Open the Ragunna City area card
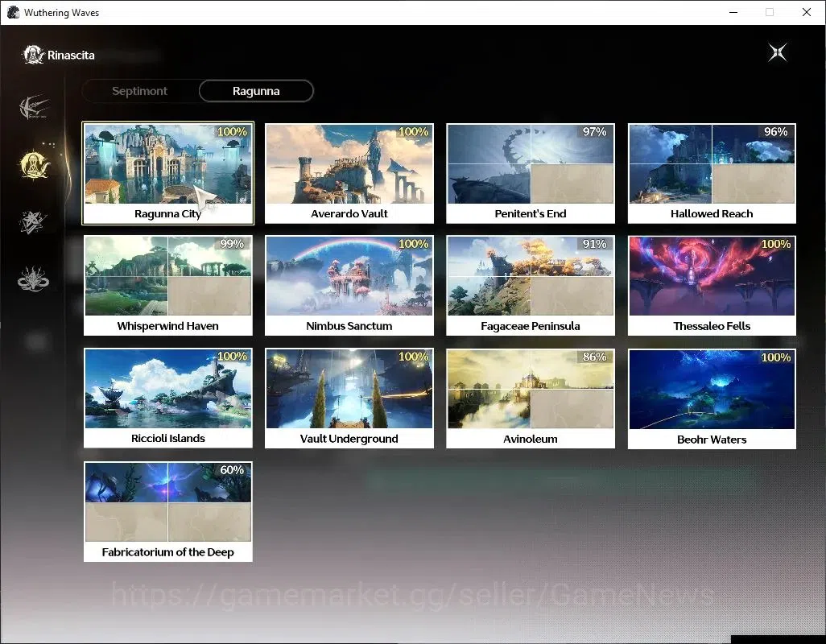The image size is (826, 644). pos(168,173)
